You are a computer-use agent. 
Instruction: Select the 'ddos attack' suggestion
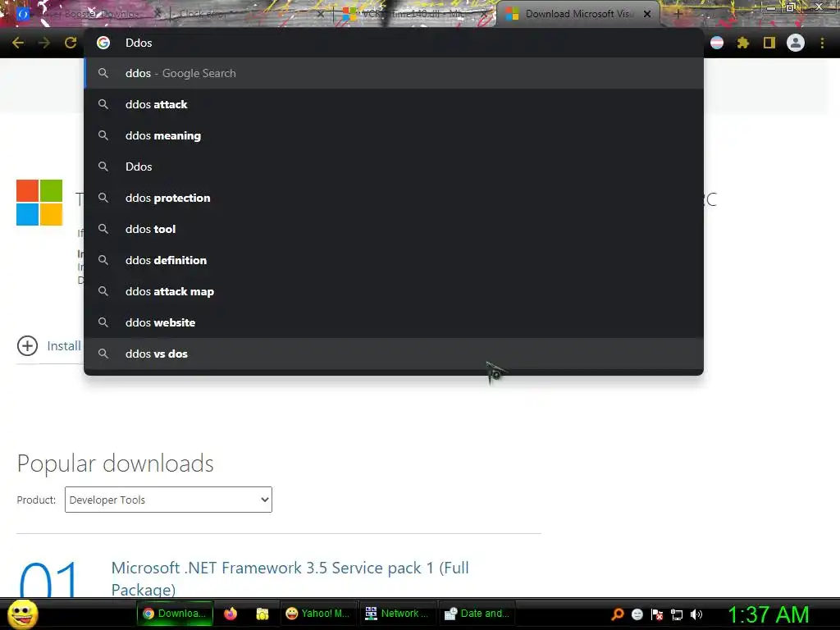[394, 104]
